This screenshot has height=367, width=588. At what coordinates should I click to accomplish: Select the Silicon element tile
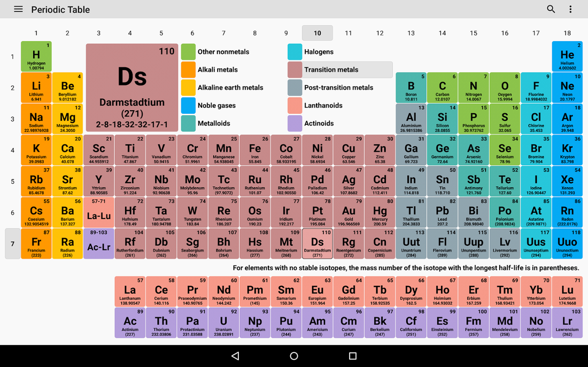pyautogui.click(x=442, y=119)
